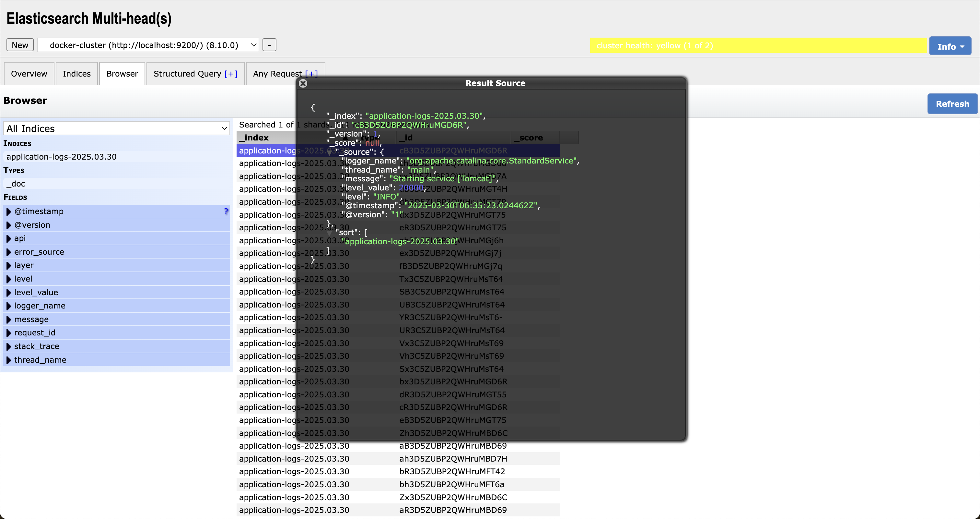Select result row with id bh3D5ZUBP2QWHruMFT6a
Image resolution: width=980 pixels, height=519 pixels.
pyautogui.click(x=398, y=484)
